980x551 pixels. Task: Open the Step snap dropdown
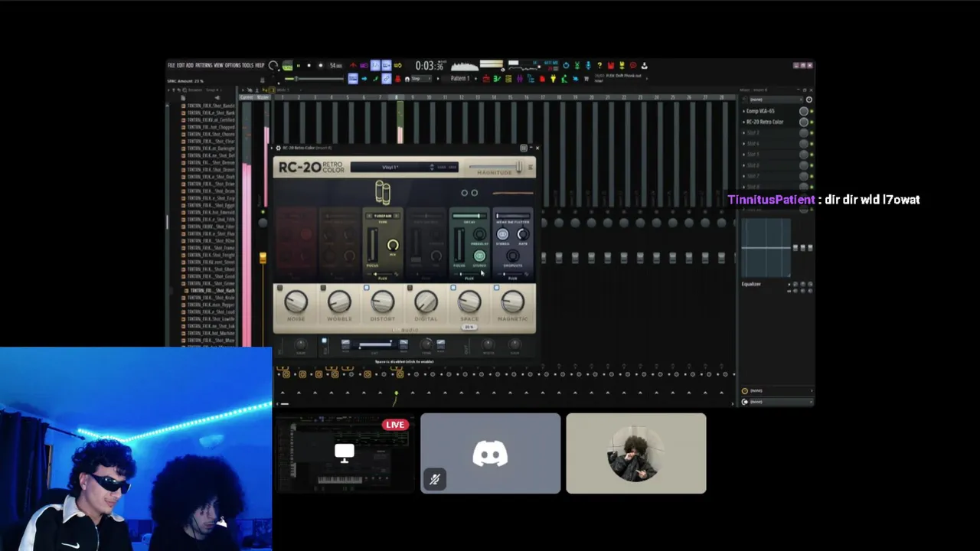pyautogui.click(x=423, y=78)
